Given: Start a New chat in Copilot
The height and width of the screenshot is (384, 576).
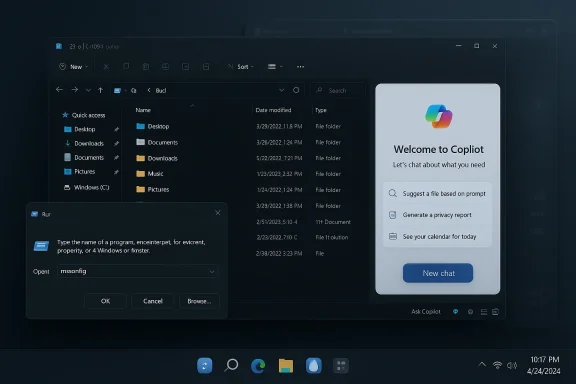Looking at the screenshot, I should pyautogui.click(x=438, y=273).
